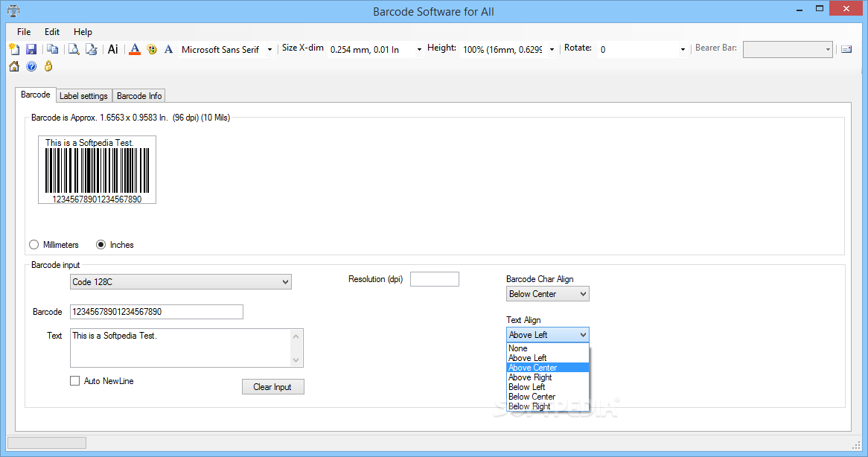Open the color palette icon
The width and height of the screenshot is (868, 457).
(x=152, y=49)
